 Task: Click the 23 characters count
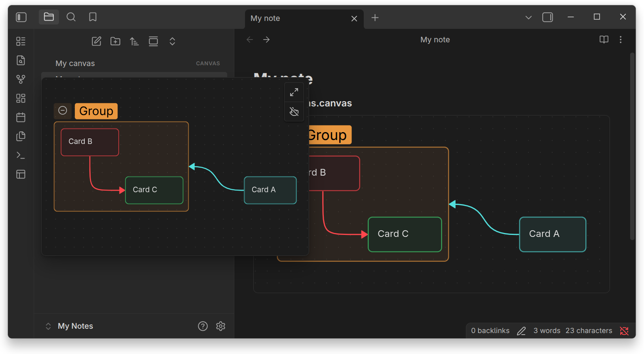coord(589,331)
